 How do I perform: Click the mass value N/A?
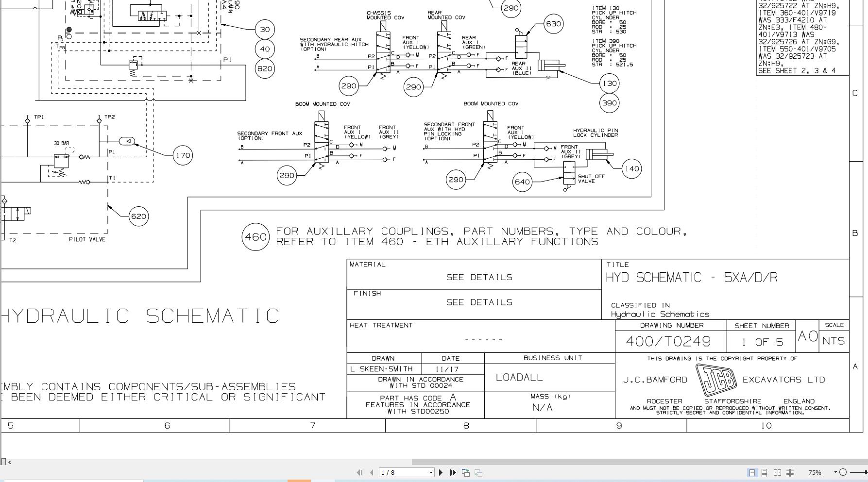point(543,408)
